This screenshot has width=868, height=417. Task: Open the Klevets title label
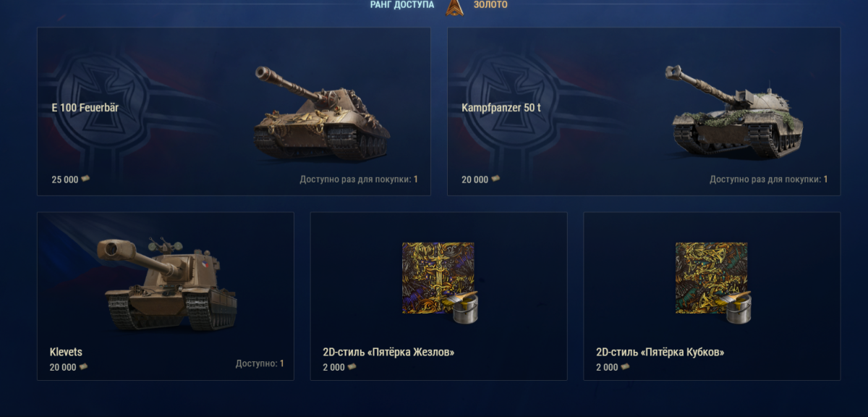point(66,352)
